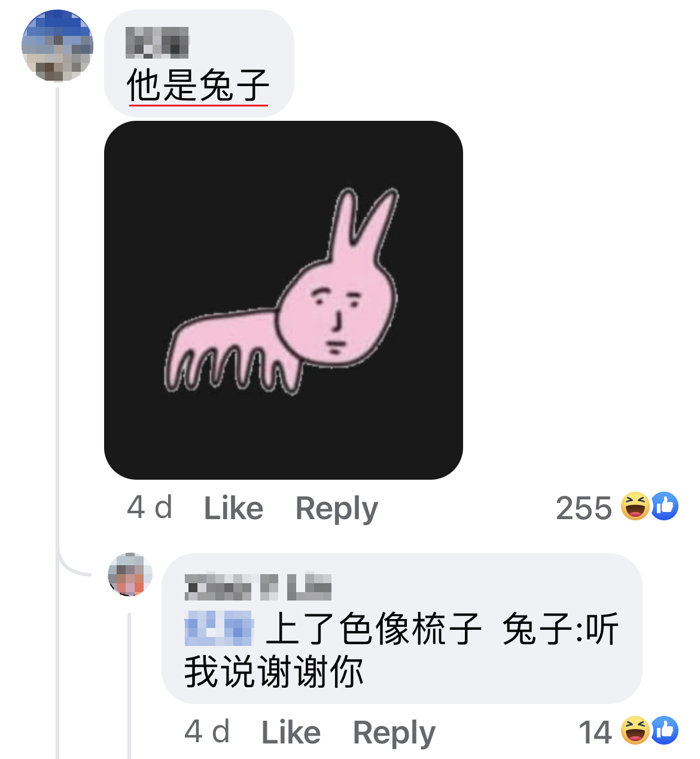
Task: Click Haha emoji beside 14
Action: [635, 730]
